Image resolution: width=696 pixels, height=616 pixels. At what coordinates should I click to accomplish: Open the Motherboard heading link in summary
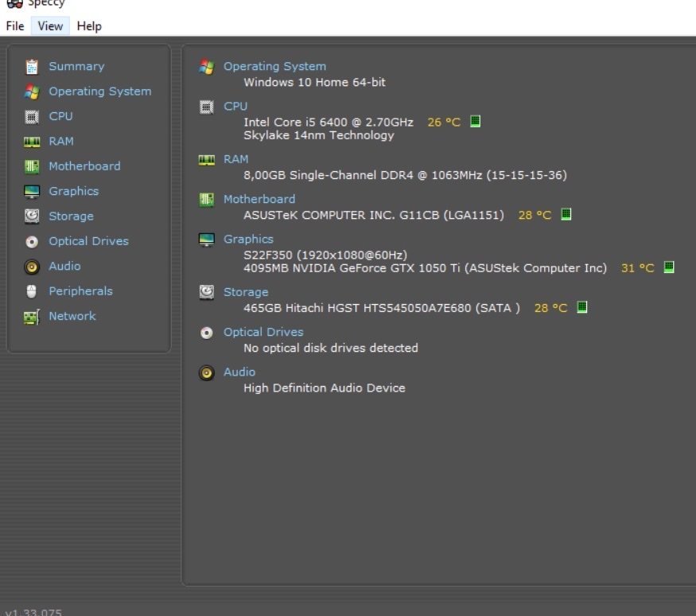coord(259,199)
